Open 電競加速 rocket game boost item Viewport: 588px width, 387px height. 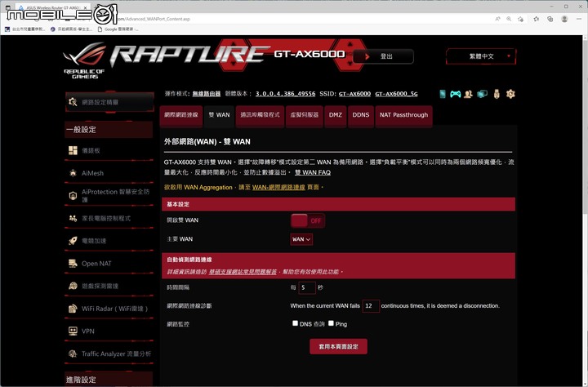(109, 241)
